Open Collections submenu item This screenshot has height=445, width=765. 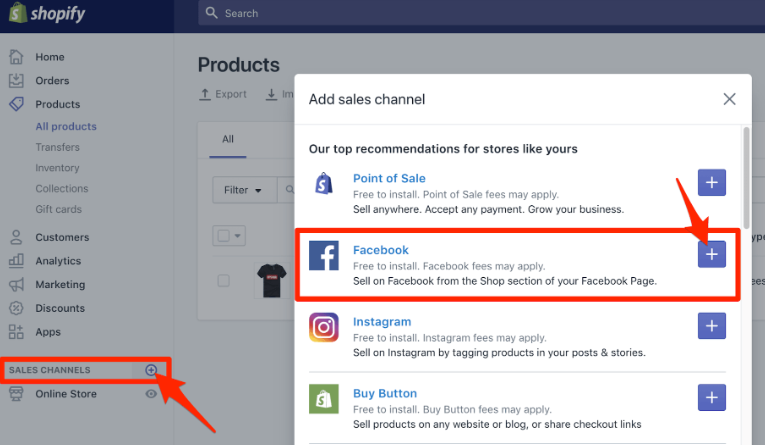pos(62,188)
